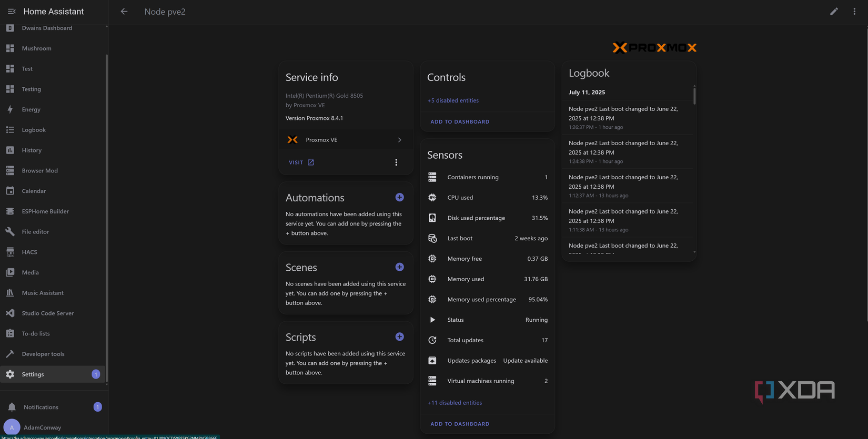Click the Logbook panel scrollbar

[x=694, y=95]
